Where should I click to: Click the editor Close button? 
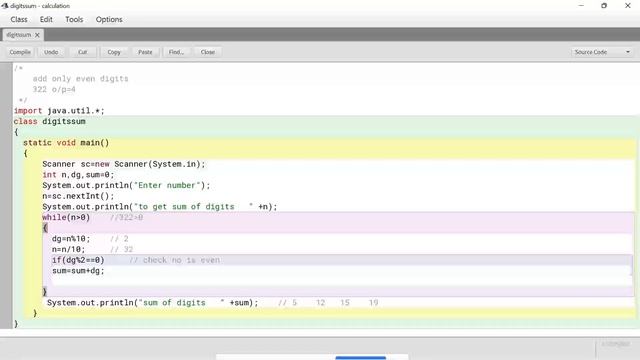click(x=208, y=52)
